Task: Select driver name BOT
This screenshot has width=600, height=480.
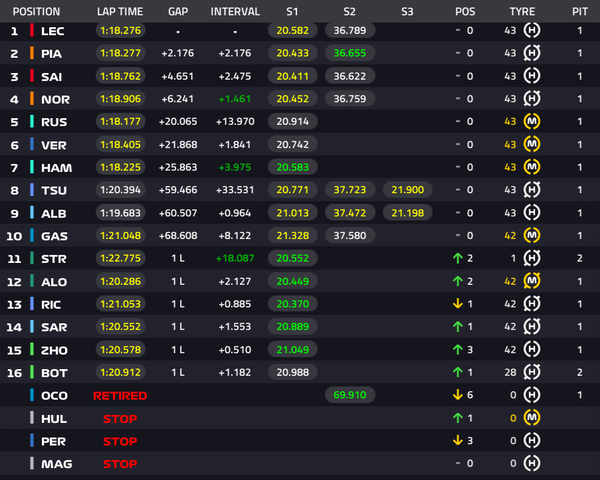Action: pyautogui.click(x=54, y=373)
